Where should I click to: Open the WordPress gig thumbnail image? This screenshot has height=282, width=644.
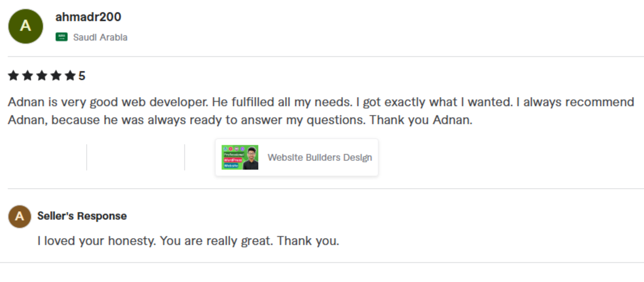(239, 157)
